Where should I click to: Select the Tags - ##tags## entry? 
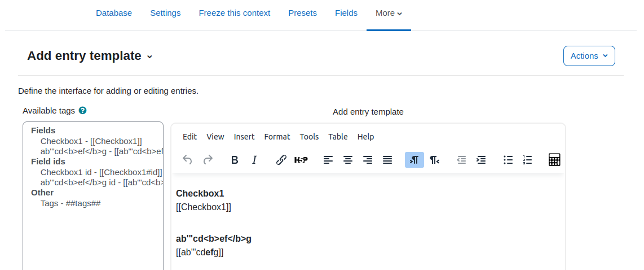[70, 203]
